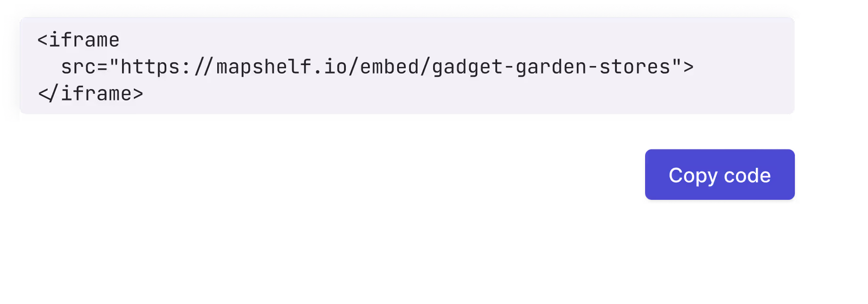Click the embed path segment in the URL
Screen dimensions: 868x304
pos(389,66)
